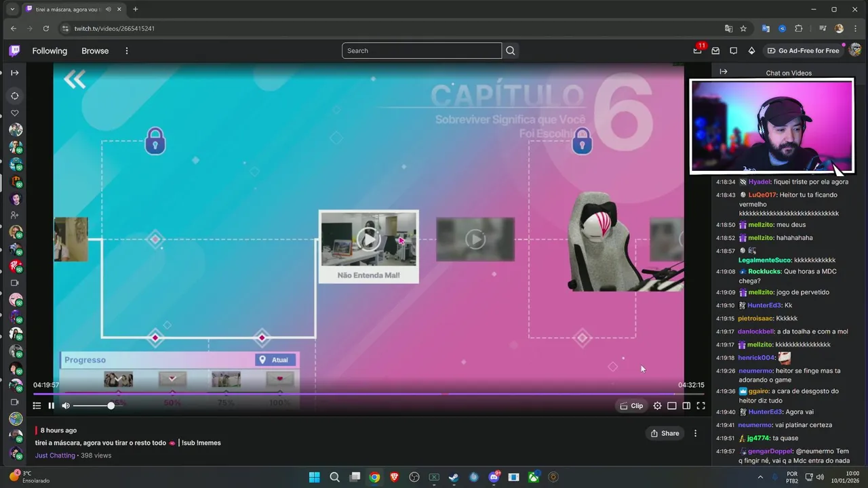
Task: Click Go Ad-Free for Free button
Action: (x=803, y=51)
